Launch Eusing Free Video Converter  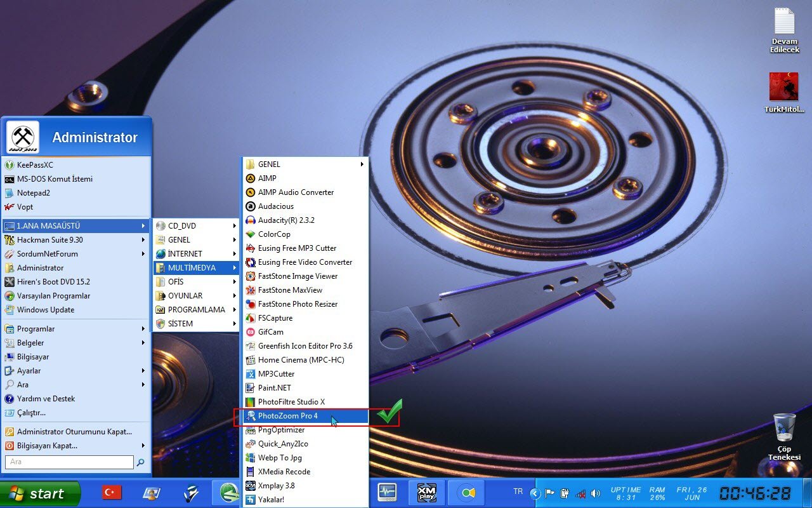pos(305,262)
